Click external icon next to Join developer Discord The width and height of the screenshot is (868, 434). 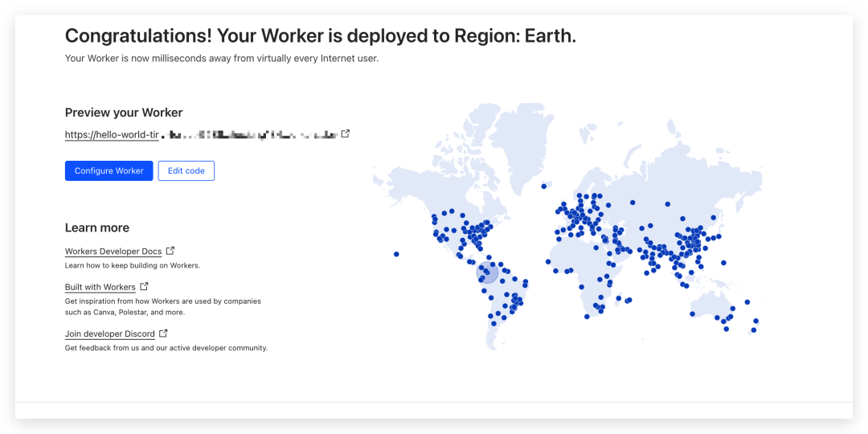coord(163,334)
